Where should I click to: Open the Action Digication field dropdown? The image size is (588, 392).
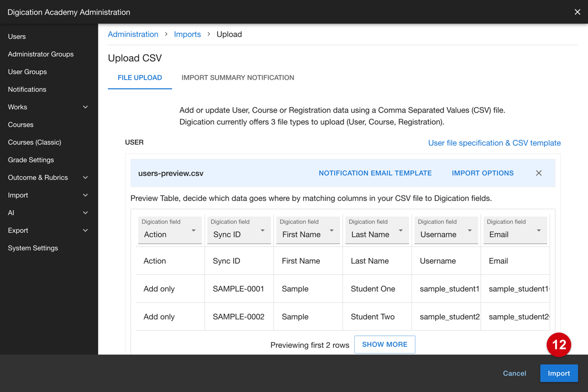pyautogui.click(x=170, y=230)
